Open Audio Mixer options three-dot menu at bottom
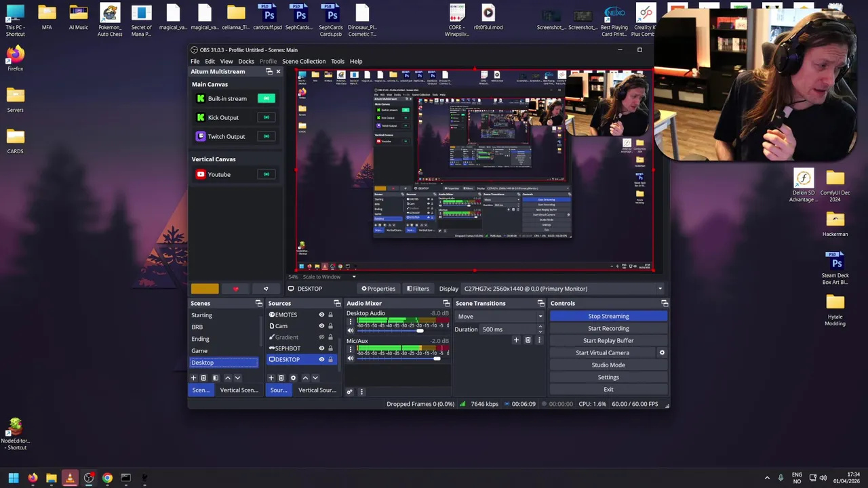 tap(361, 391)
